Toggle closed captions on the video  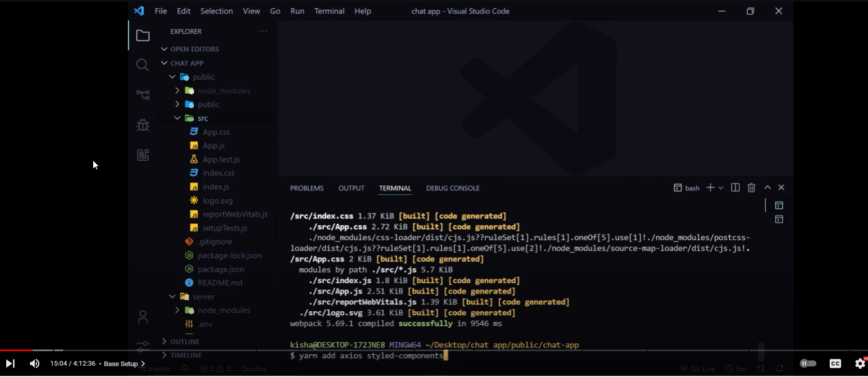point(835,364)
